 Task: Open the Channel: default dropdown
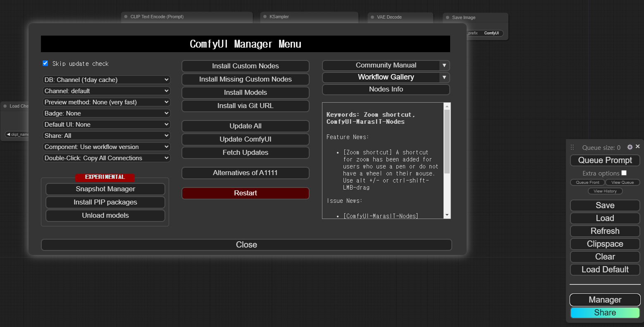107,91
